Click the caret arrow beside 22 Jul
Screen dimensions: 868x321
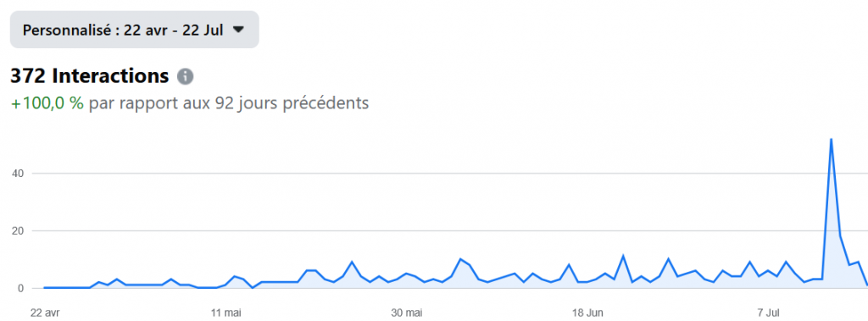[x=238, y=30]
